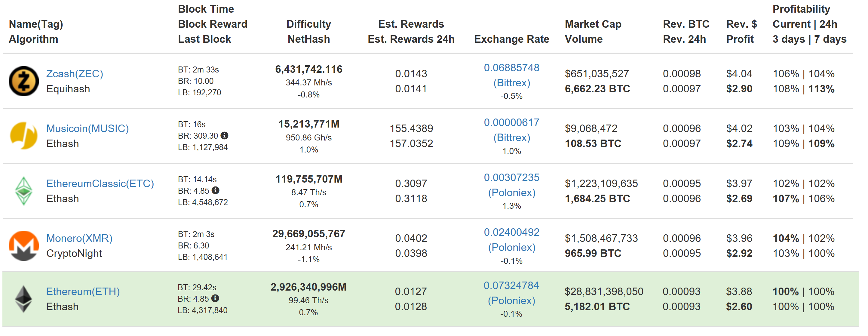Click info icon in Ethereum(ETH) block reward
Viewport: 868px width, 336px height.
pos(215,299)
